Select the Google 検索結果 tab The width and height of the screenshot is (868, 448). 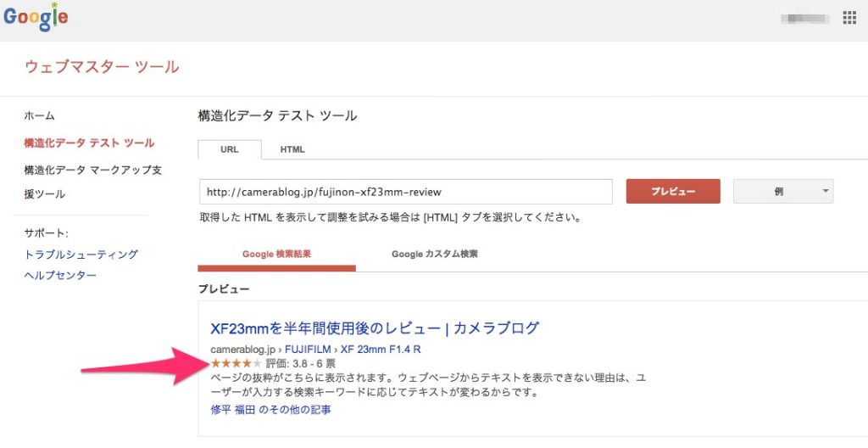[277, 255]
